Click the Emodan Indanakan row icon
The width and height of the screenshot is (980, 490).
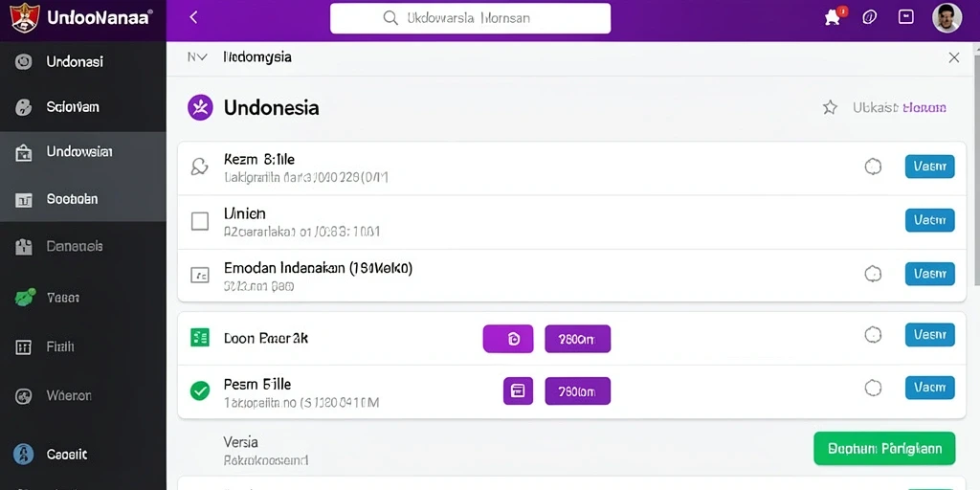click(x=199, y=275)
